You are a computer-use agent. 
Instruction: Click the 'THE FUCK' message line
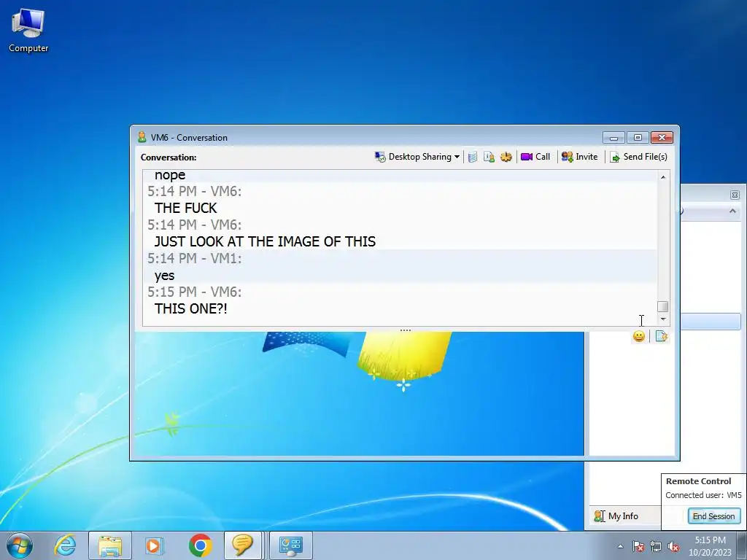(185, 208)
